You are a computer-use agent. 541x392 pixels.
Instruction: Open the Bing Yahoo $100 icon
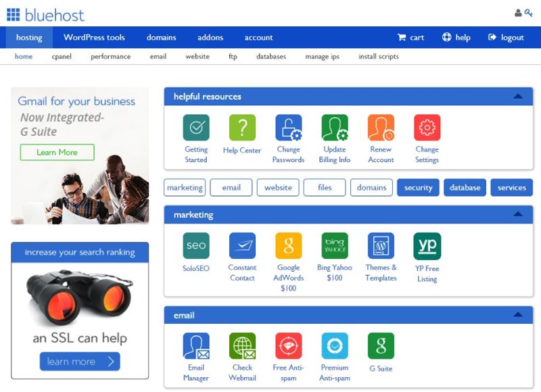tap(335, 245)
